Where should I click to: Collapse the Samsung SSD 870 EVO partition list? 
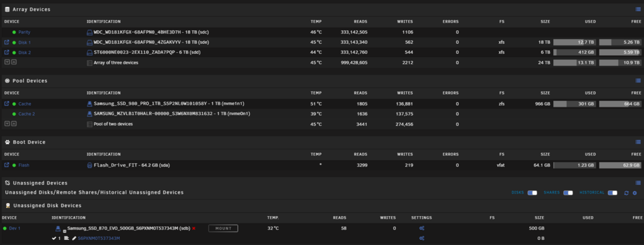[64, 231]
